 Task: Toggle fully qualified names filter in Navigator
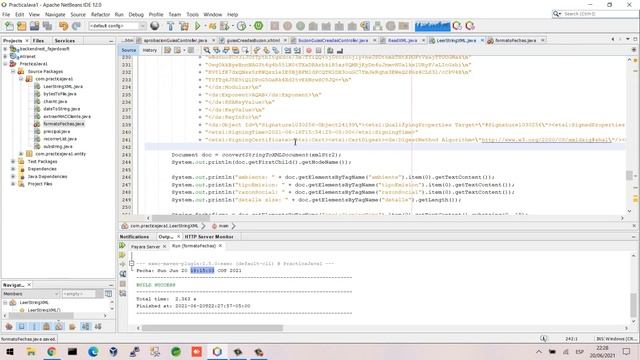[72, 327]
